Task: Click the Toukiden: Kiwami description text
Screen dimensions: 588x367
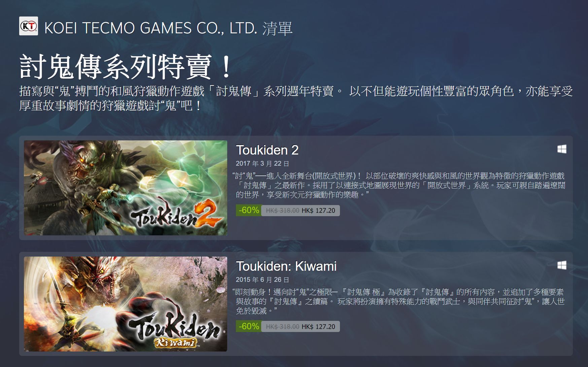Action: (399, 301)
